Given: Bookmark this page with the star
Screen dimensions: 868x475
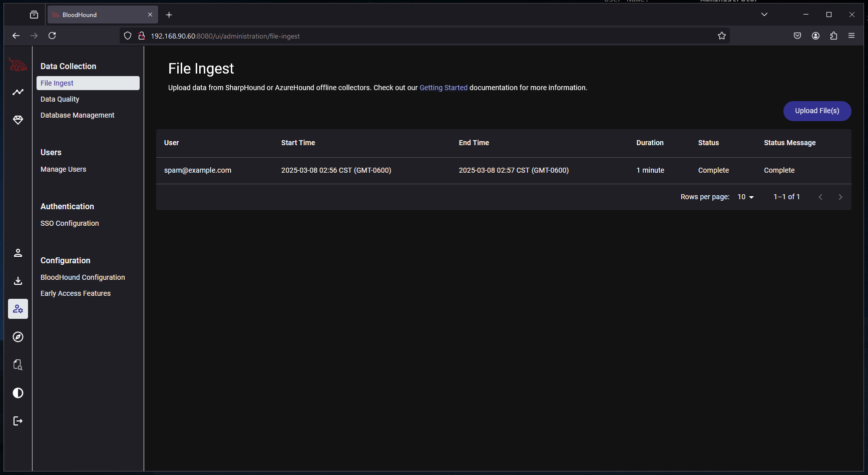Looking at the screenshot, I should coord(722,36).
